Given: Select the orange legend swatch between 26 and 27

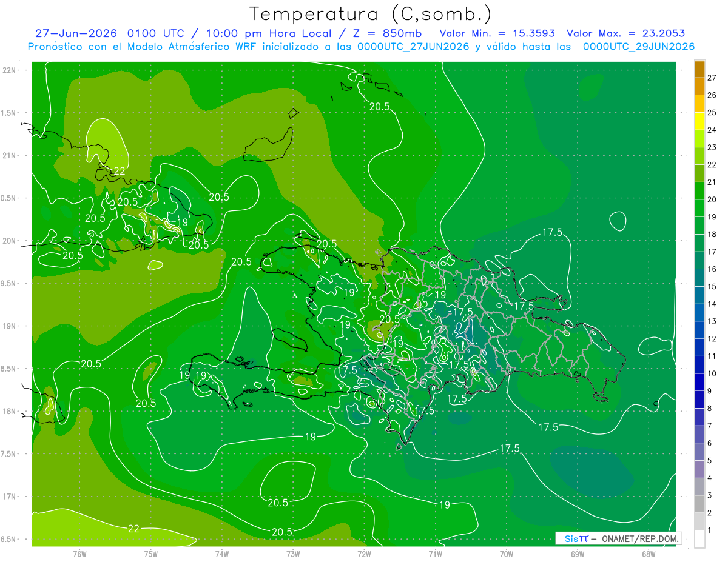Looking at the screenshot, I should [699, 86].
